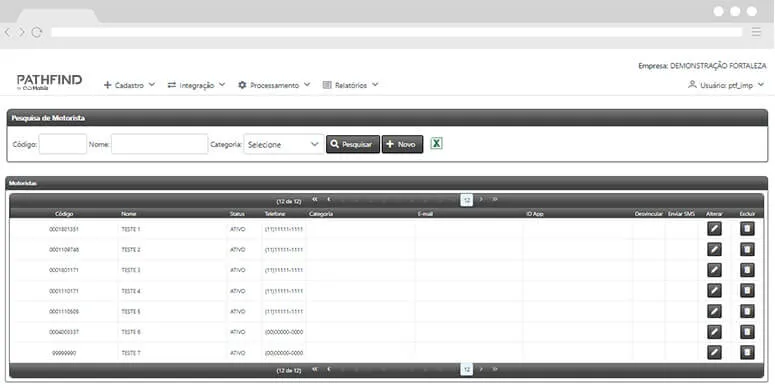The height and width of the screenshot is (390, 775).
Task: Click the Telefone column header
Action: tap(275, 214)
